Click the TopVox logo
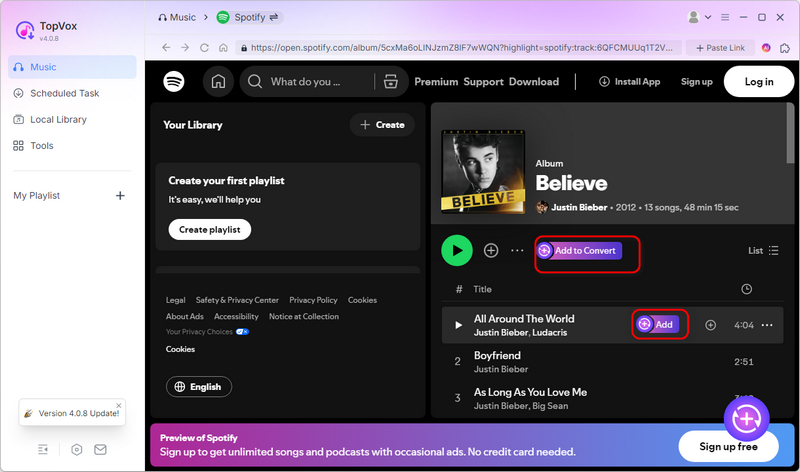 pos(24,31)
